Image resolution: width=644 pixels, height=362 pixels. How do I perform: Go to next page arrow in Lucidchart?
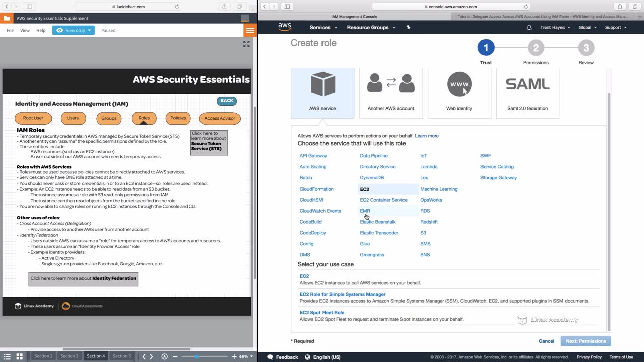[151, 356]
